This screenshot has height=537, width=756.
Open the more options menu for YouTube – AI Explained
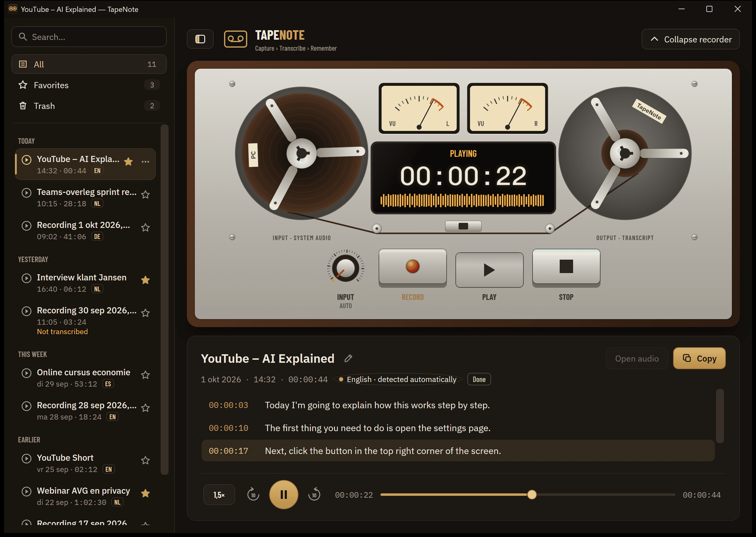pyautogui.click(x=145, y=162)
